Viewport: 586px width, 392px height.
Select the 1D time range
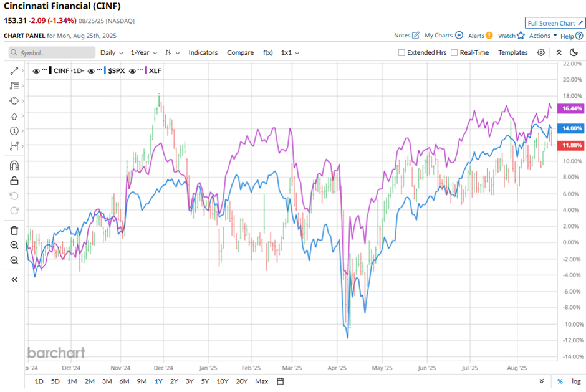39,381
